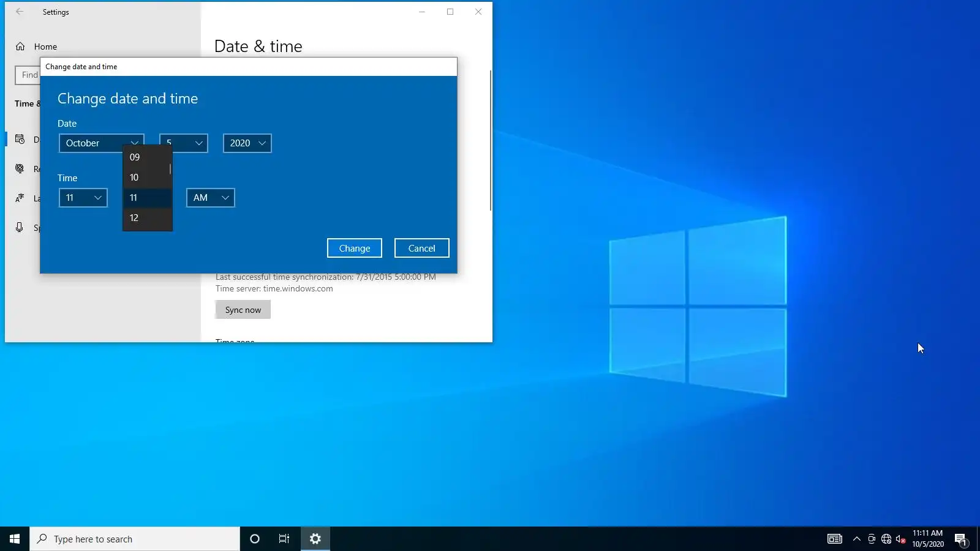Expand the 2020 year dropdown
Image resolution: width=980 pixels, height=551 pixels.
tap(247, 143)
